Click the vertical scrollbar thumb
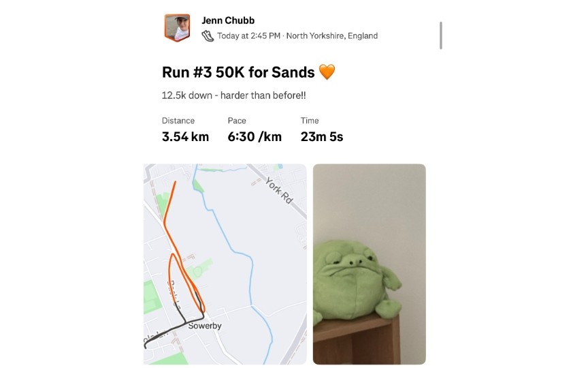Viewport: 588px width, 368px height. pyautogui.click(x=441, y=35)
